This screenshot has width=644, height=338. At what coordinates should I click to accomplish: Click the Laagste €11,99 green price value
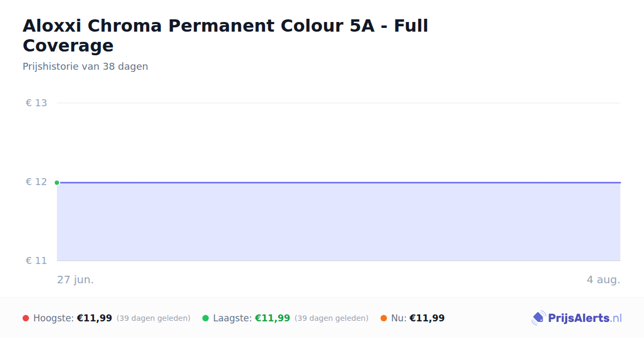point(273,318)
